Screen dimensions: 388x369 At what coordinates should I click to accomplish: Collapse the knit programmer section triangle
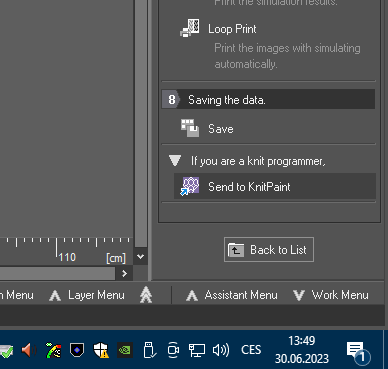[175, 161]
